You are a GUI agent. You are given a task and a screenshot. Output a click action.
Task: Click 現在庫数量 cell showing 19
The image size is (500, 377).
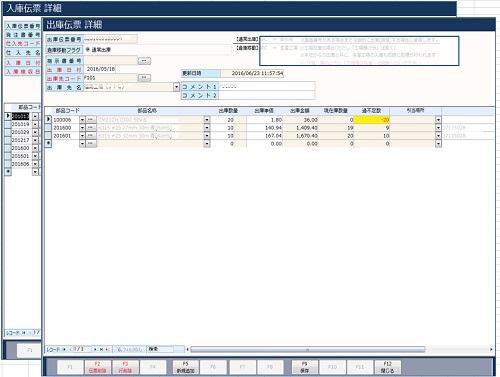tap(336, 128)
